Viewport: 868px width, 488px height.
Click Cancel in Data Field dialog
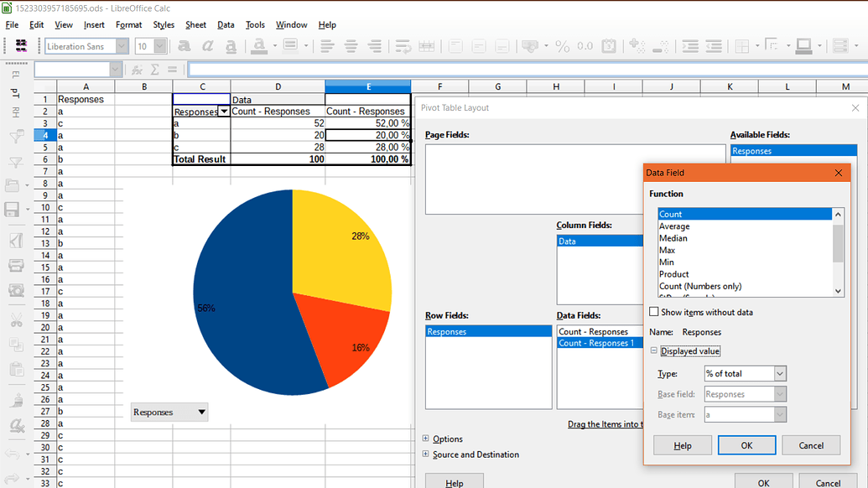(811, 445)
